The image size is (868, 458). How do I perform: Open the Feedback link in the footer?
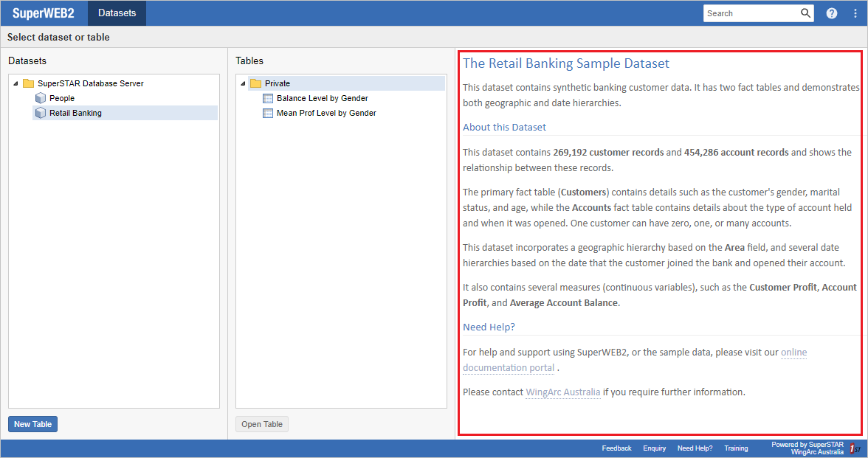[x=616, y=448]
